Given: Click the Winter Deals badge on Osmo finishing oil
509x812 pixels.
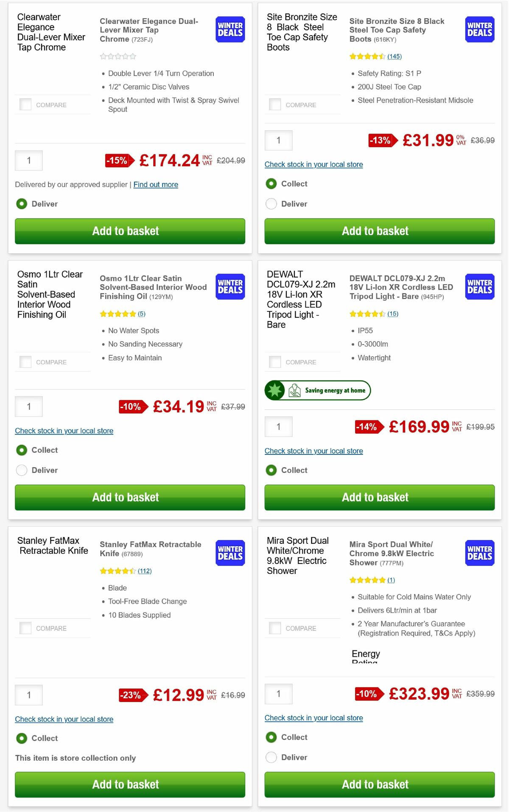Looking at the screenshot, I should [229, 287].
